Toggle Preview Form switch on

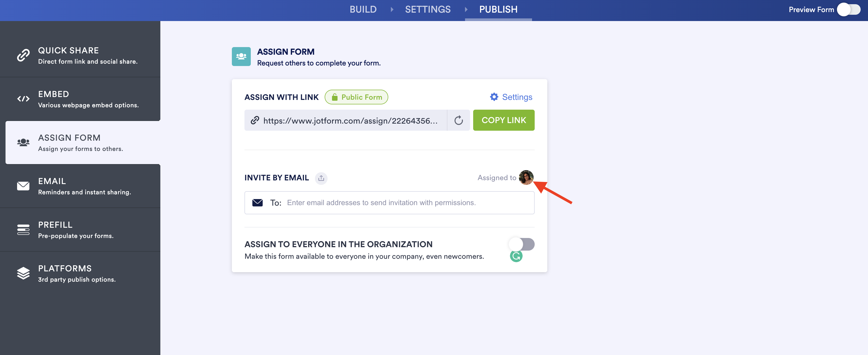tap(849, 9)
